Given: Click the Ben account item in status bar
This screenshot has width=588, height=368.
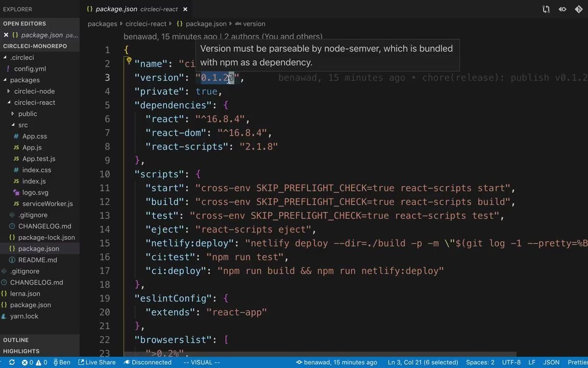Looking at the screenshot, I should point(62,362).
